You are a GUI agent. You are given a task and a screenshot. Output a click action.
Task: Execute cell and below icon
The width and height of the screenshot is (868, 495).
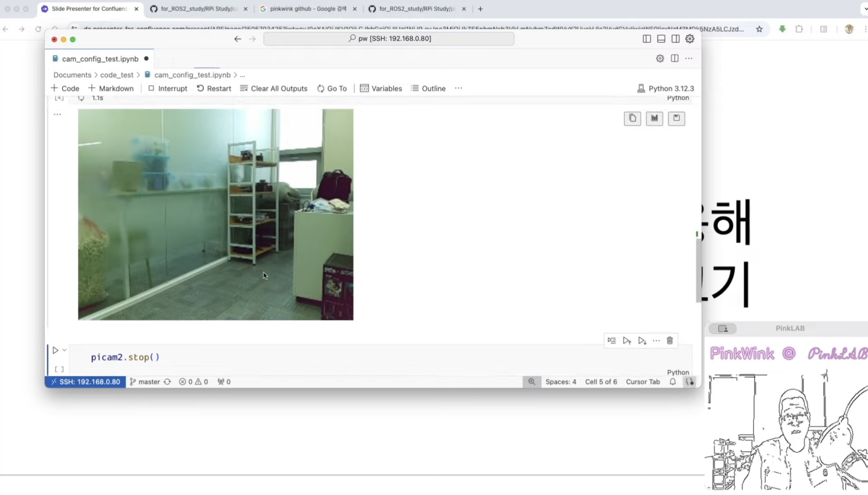point(642,341)
